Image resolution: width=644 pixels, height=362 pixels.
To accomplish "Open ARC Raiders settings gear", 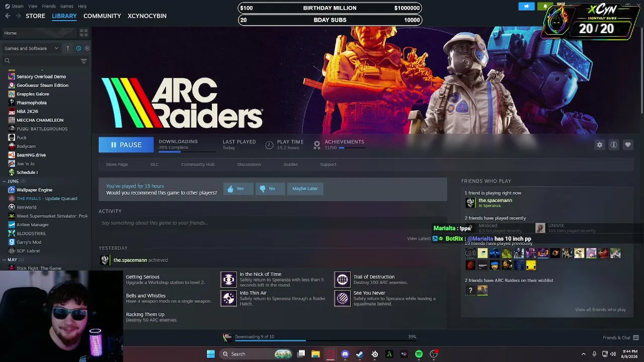I will 600,145.
